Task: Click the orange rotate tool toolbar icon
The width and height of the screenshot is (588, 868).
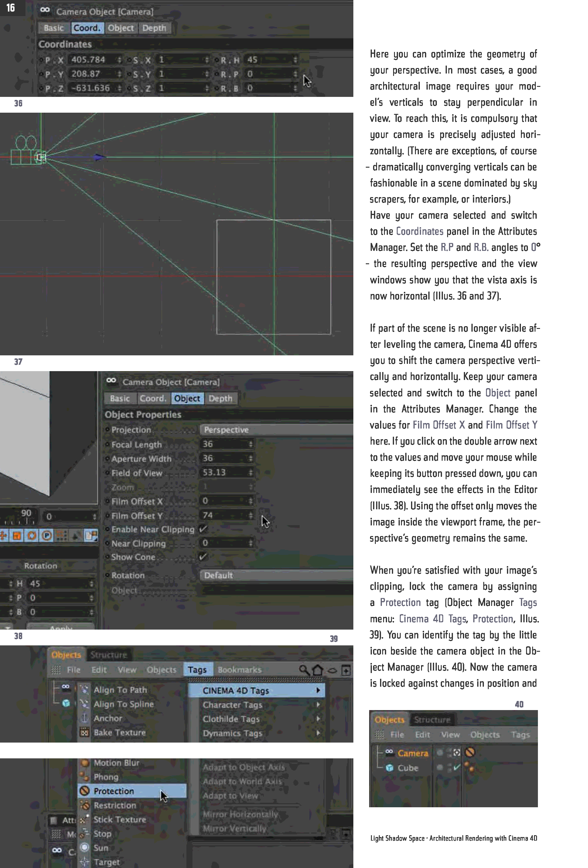Action: 32,535
